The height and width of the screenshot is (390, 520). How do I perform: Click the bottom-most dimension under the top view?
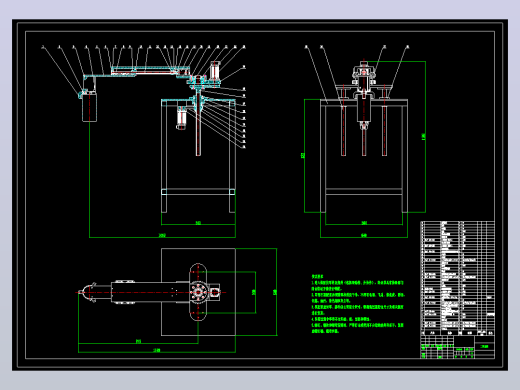(x=157, y=350)
